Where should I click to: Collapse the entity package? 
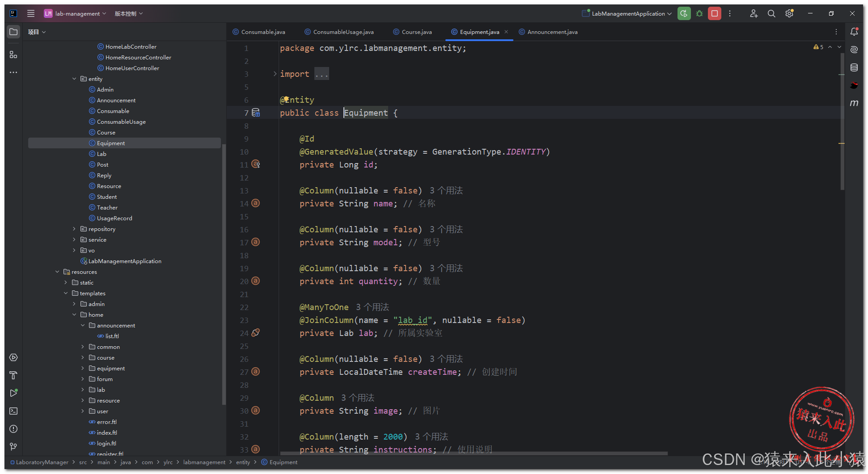coord(74,79)
